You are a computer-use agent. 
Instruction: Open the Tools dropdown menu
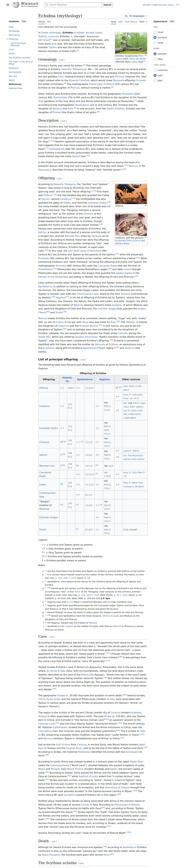click(143, 22)
